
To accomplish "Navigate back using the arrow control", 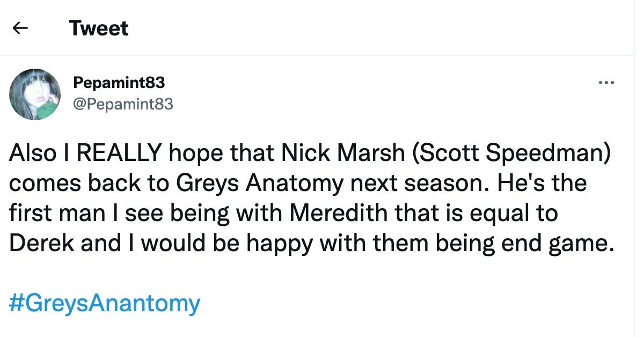I will [x=20, y=28].
